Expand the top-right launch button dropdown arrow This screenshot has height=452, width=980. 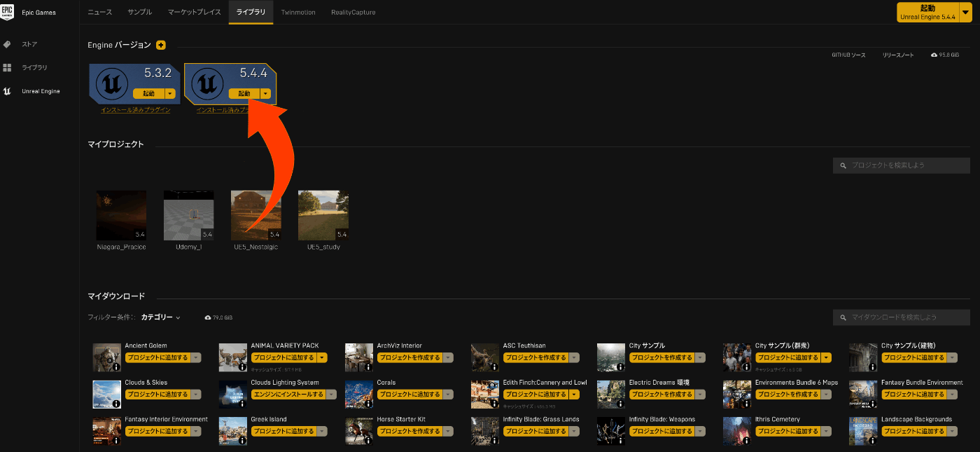tap(966, 12)
